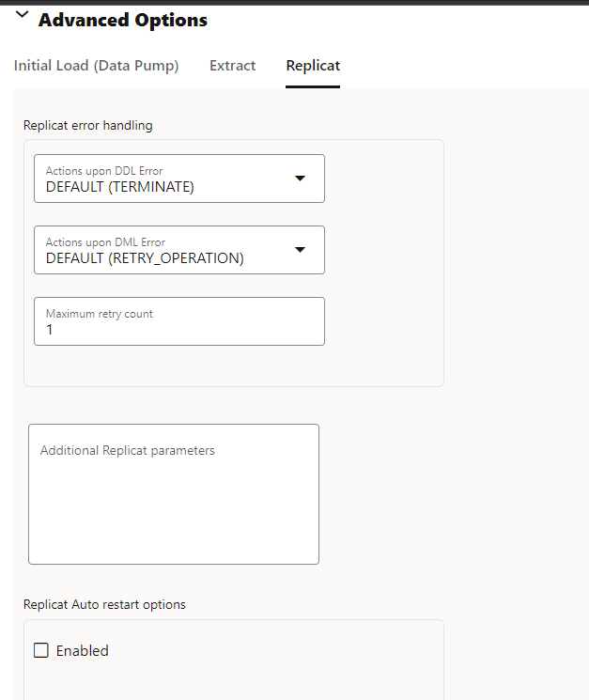The image size is (589, 700).
Task: Click the DDL Error dropdown arrow icon
Action: [300, 179]
